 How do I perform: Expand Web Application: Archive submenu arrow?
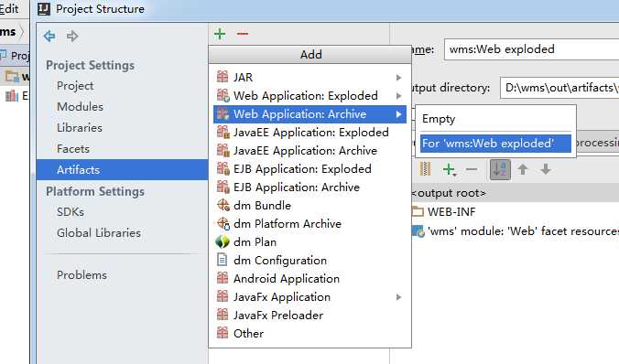[398, 114]
